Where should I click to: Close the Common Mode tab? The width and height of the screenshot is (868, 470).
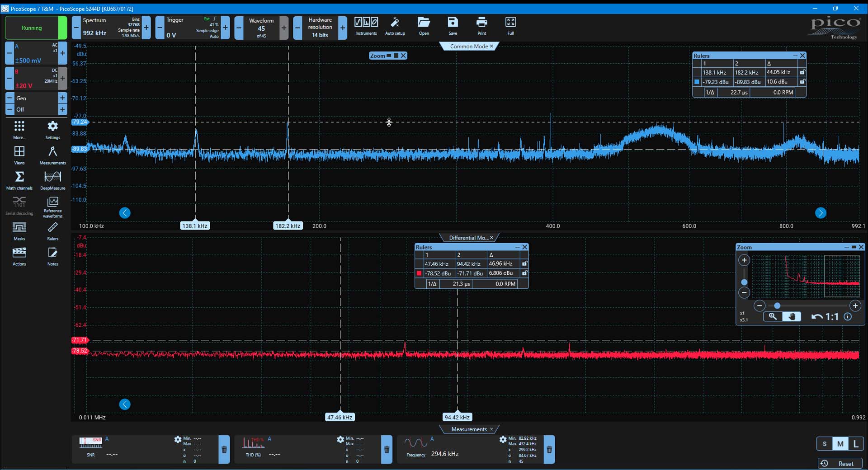coord(492,46)
